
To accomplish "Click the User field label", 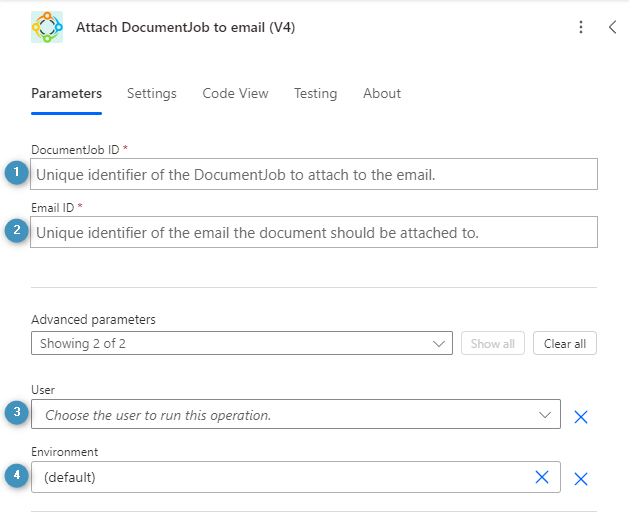I will (43, 390).
